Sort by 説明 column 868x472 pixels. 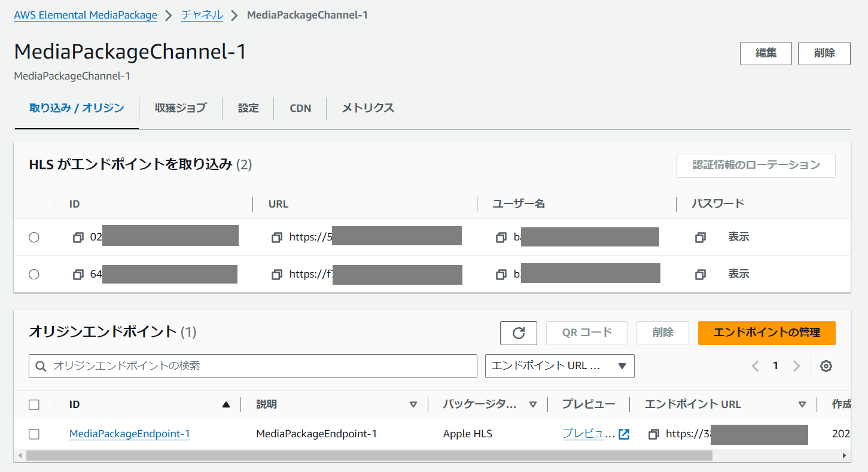click(x=413, y=405)
